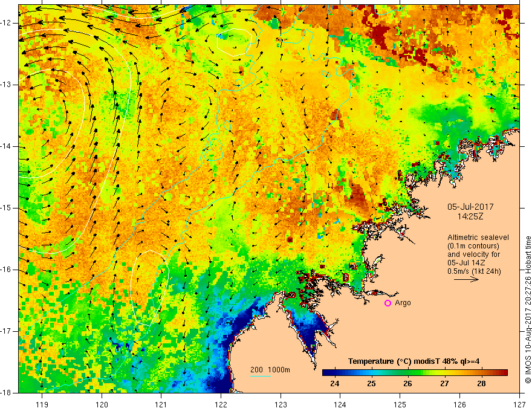Click the 'Argo' legend label
The height and width of the screenshot is (411, 532).
(403, 303)
